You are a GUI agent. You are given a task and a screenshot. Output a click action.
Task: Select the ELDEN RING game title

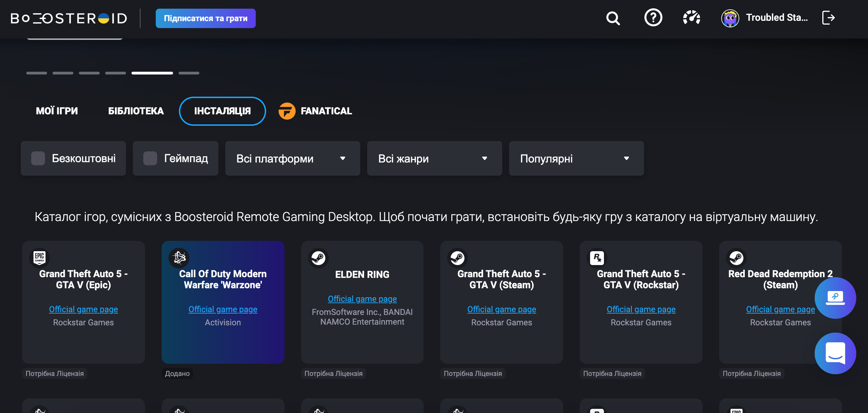pyautogui.click(x=362, y=274)
